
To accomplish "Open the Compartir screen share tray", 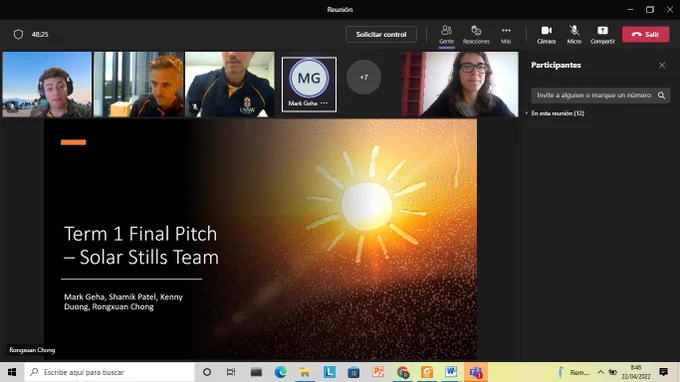I will tap(602, 34).
